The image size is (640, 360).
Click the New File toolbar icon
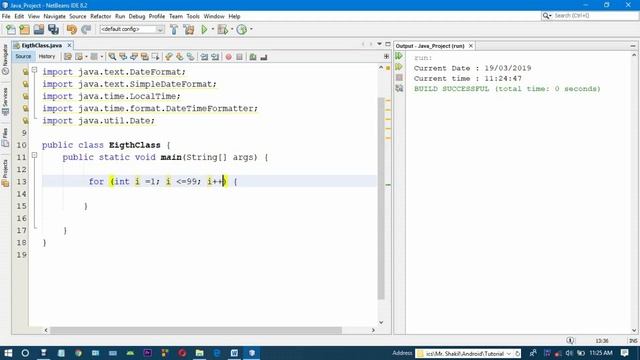coord(11,29)
